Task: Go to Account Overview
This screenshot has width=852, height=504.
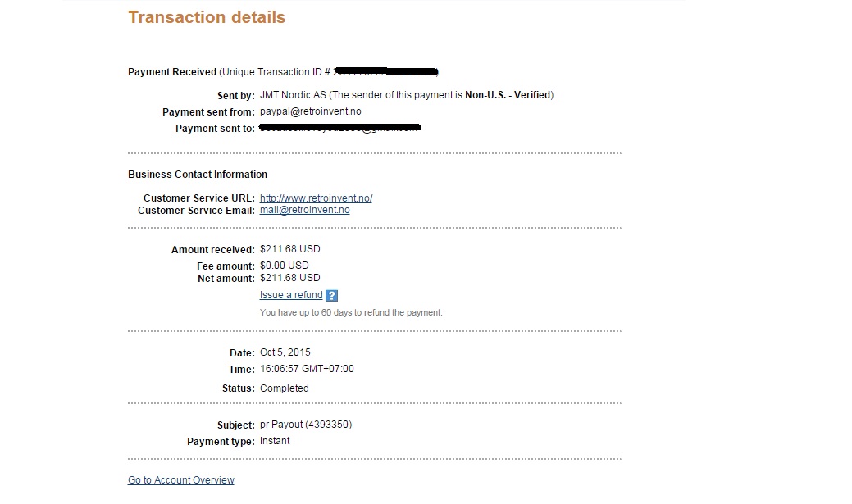Action: tap(180, 480)
